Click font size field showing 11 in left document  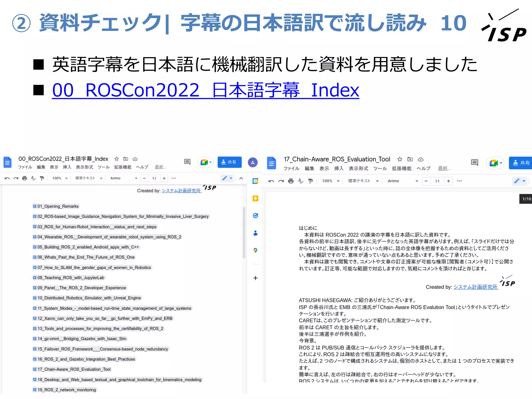(154, 178)
